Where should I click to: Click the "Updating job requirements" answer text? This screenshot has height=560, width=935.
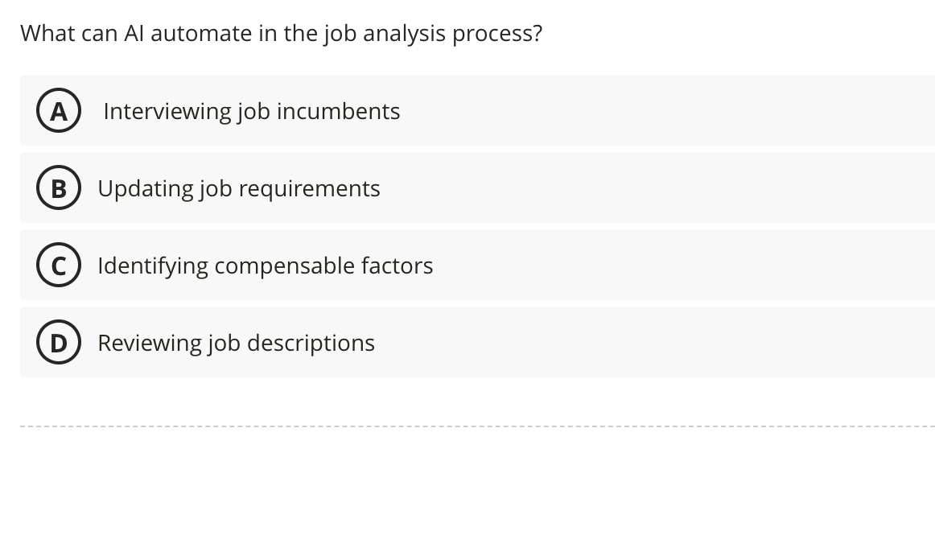[238, 188]
